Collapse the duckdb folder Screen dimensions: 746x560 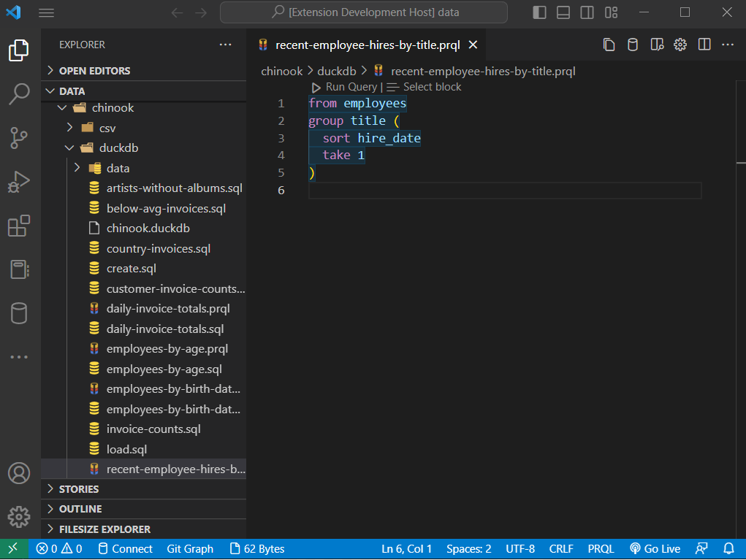(118, 148)
